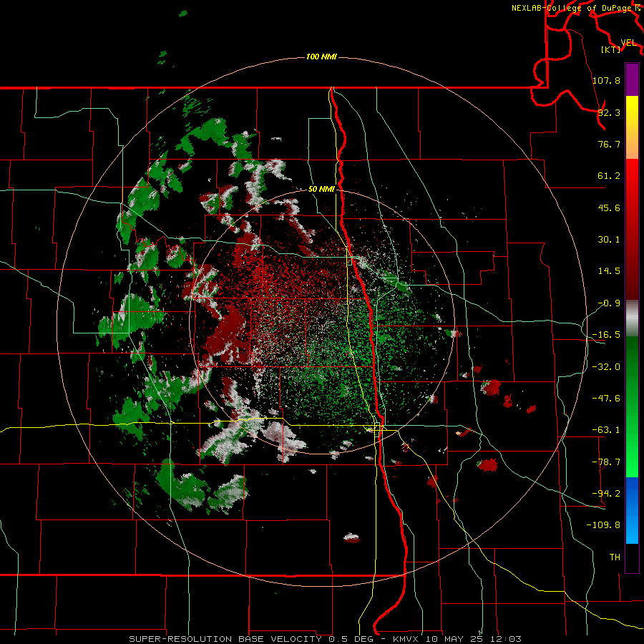644x644 pixels.
Task: Click the "10 MAY 25 12:03" timestamp
Action: [473, 639]
